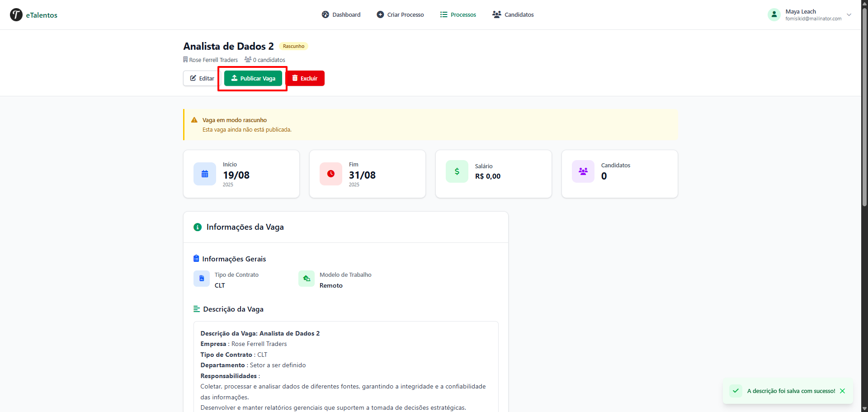Click 'A descrição foi salva com sucesso!' message
Viewport: 868px width, 412px height.
(x=791, y=391)
